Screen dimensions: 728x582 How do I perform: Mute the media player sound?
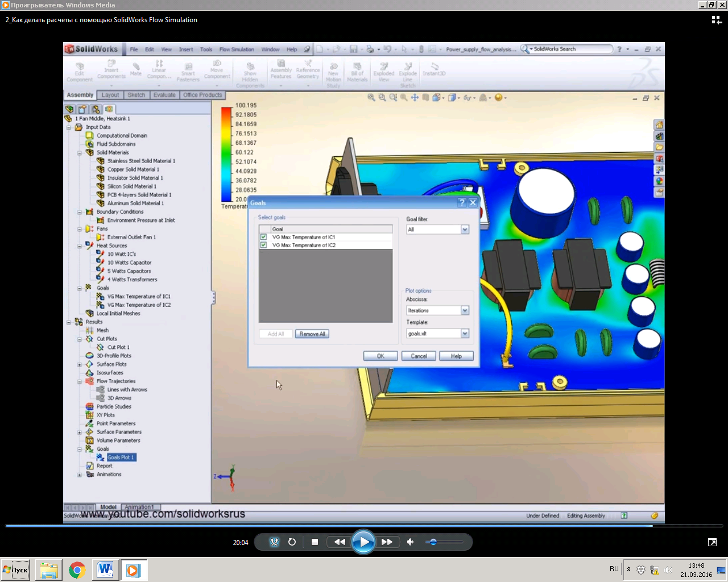411,542
